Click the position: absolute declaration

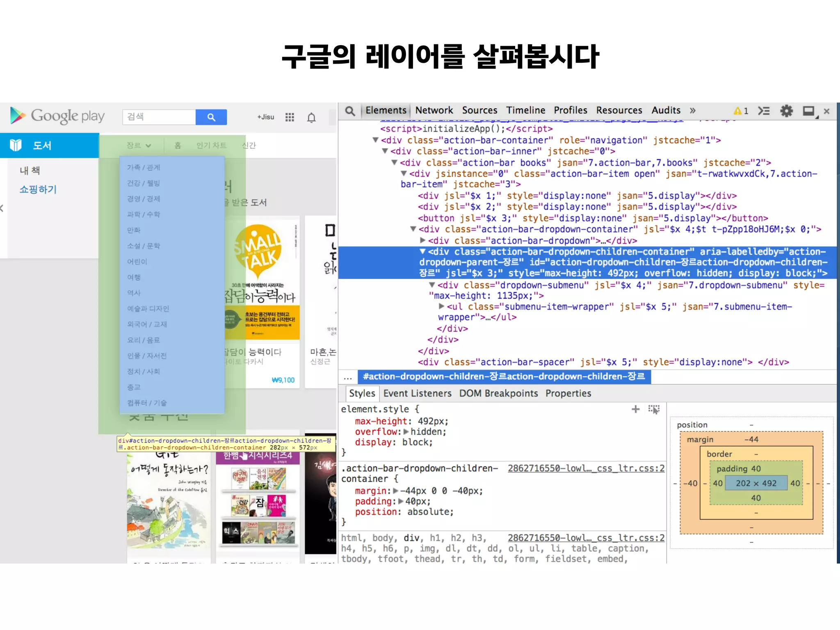tap(404, 512)
